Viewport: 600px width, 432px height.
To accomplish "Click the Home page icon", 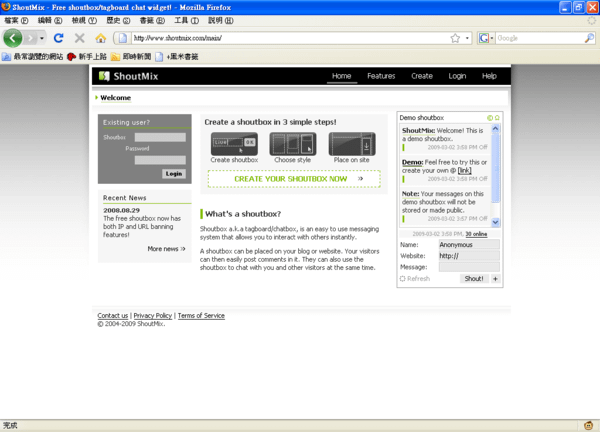I will (x=101, y=38).
